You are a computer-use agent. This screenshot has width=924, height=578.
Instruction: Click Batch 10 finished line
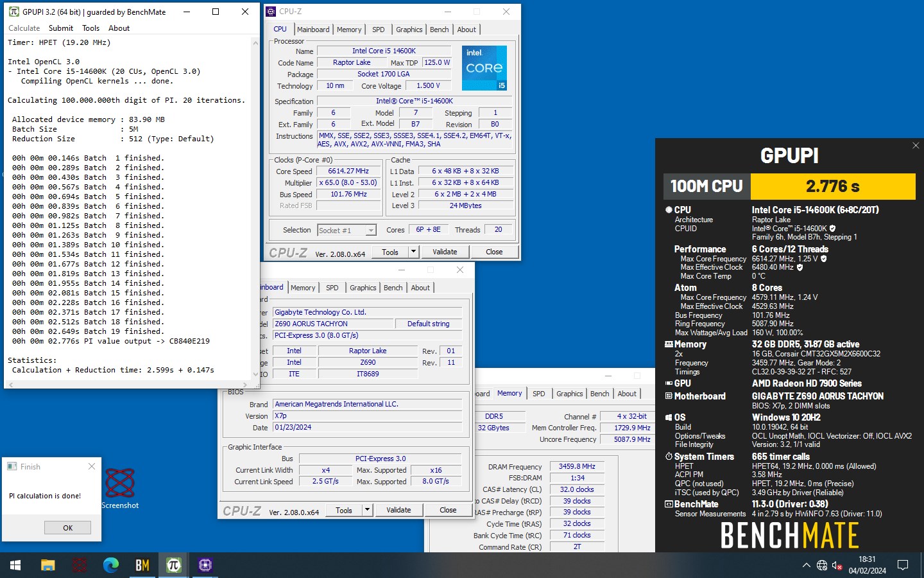pos(88,245)
